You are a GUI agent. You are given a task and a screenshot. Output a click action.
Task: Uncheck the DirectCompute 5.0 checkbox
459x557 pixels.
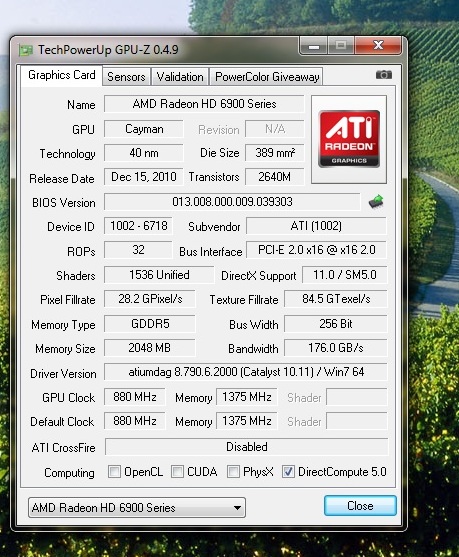click(x=288, y=472)
